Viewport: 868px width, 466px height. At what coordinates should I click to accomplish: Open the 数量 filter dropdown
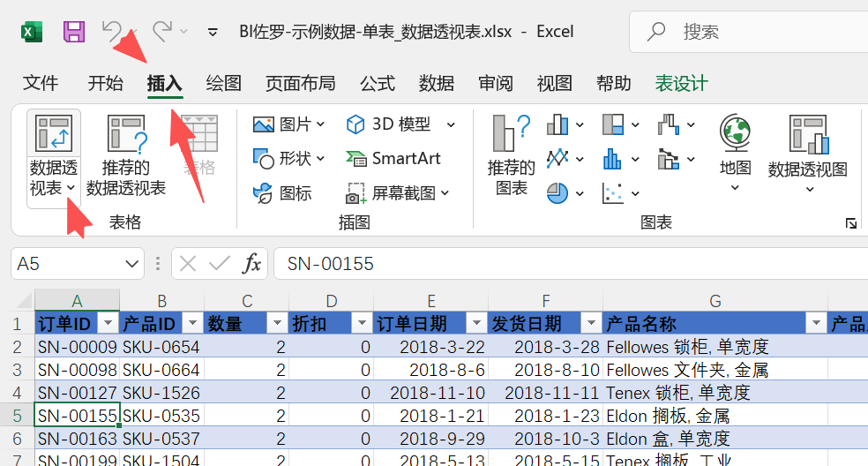pyautogui.click(x=277, y=322)
